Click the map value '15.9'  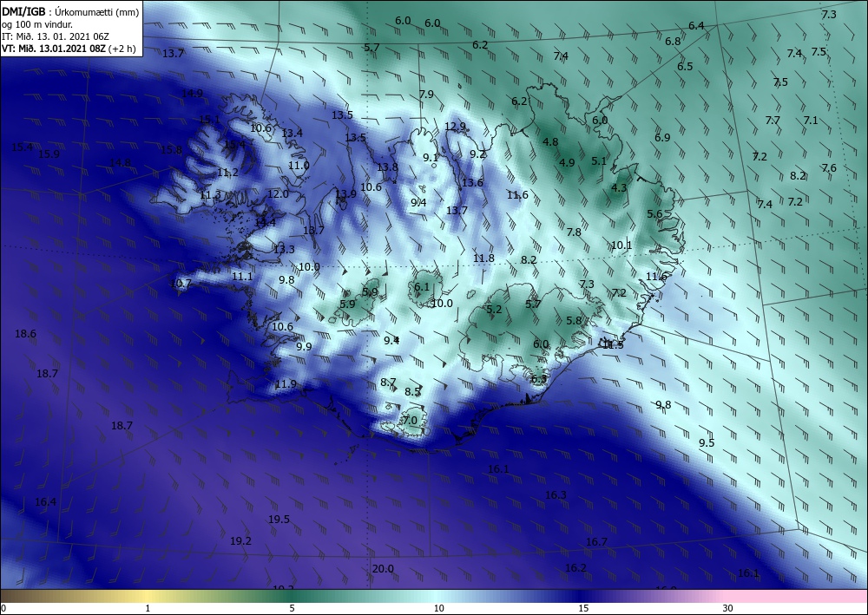[49, 154]
